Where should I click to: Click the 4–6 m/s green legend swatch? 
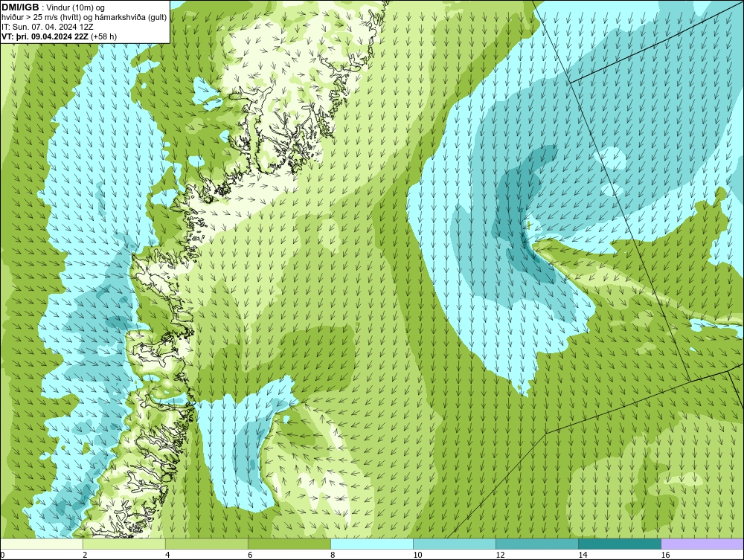point(207,544)
